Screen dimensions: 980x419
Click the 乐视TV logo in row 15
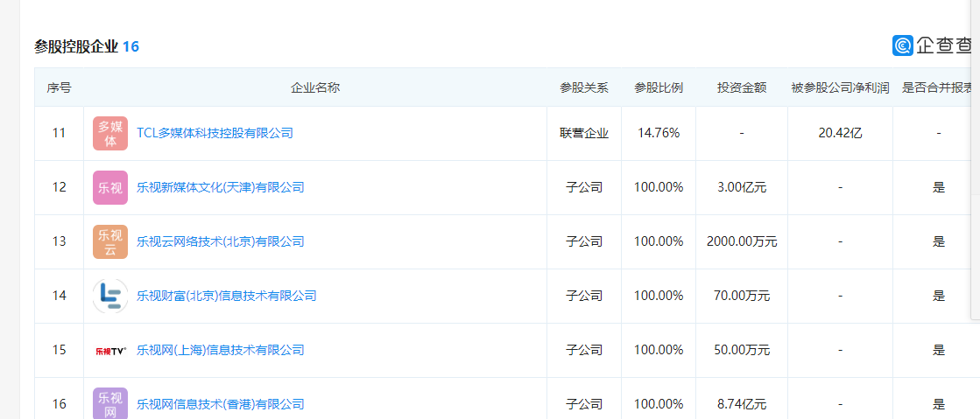(110, 350)
